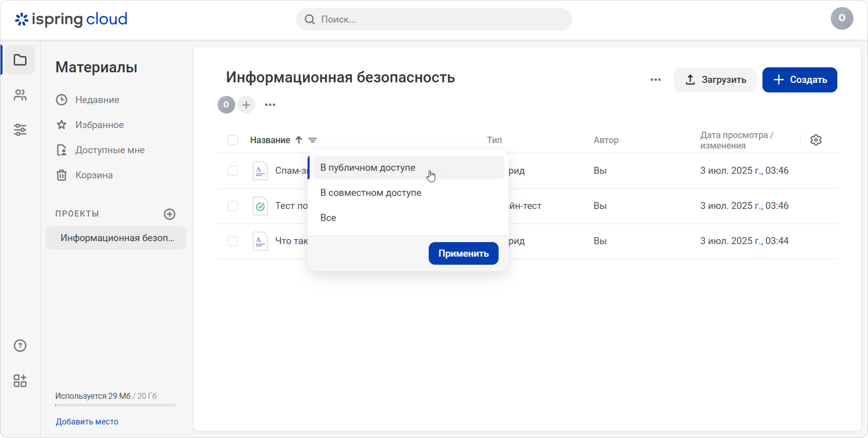Click the storage usage progress bar

click(116, 405)
